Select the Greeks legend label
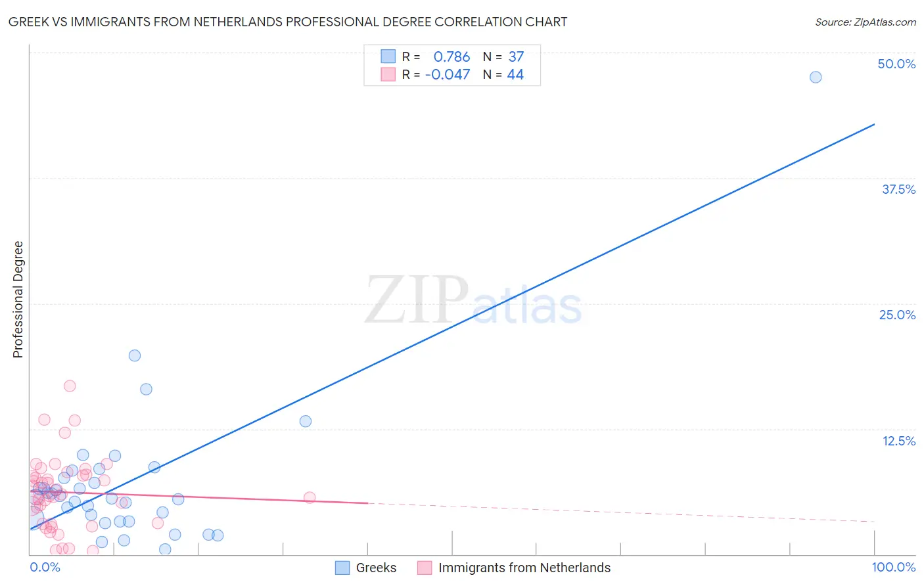This screenshot has width=924, height=586. (376, 568)
